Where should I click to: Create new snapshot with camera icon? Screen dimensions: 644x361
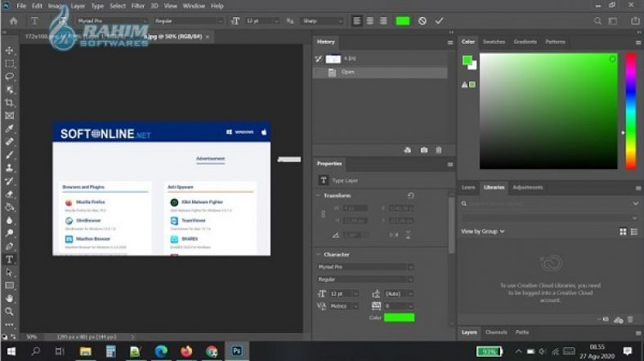tap(424, 150)
